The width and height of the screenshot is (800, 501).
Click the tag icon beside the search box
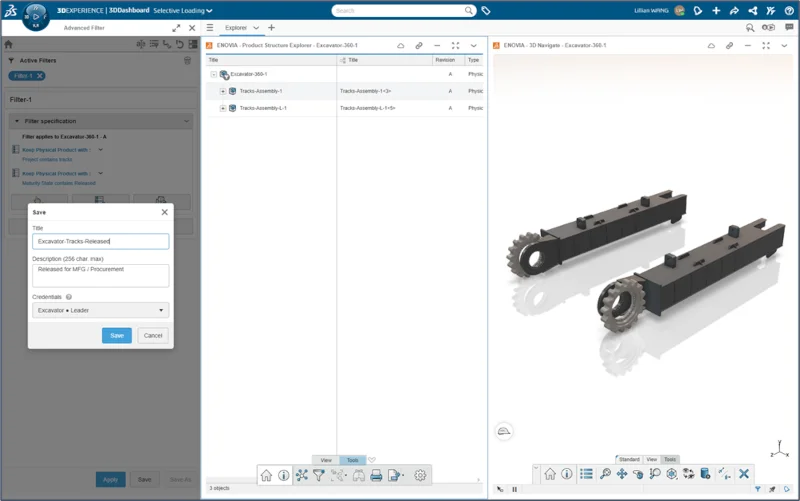coord(486,11)
